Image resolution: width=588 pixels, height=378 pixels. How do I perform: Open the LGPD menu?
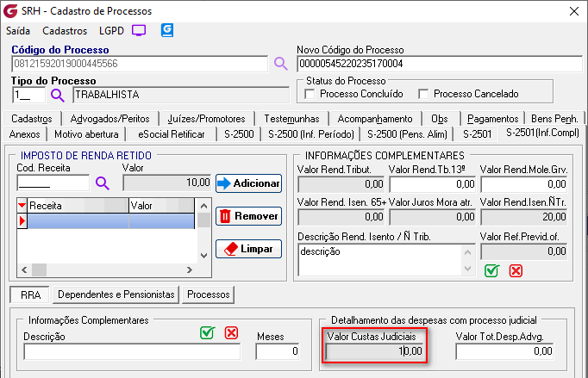(x=111, y=31)
